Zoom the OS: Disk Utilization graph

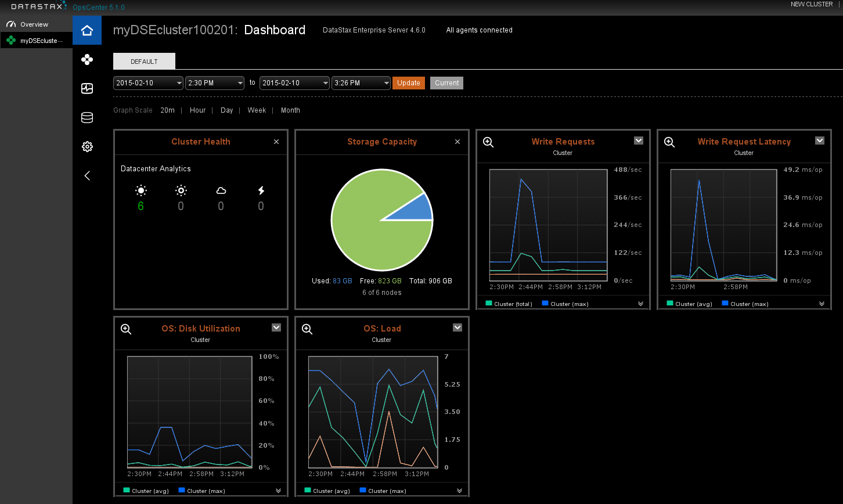coord(126,329)
